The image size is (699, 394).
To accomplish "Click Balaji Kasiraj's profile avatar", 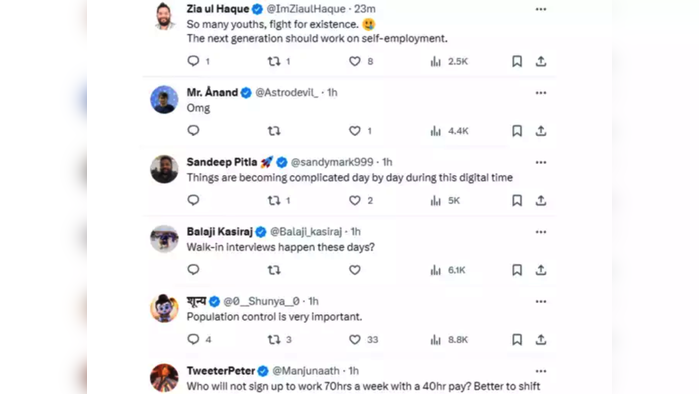I will 164,239.
